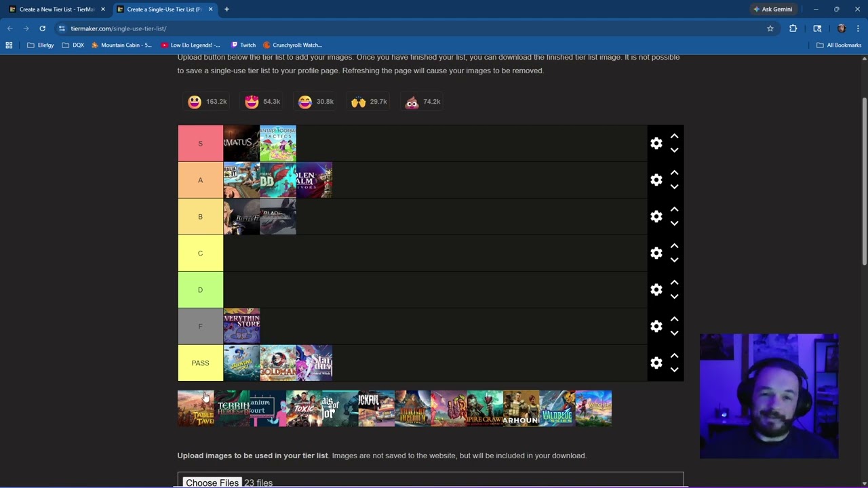This screenshot has width=868, height=488.
Task: Open settings gear for S tier row
Action: 656,143
